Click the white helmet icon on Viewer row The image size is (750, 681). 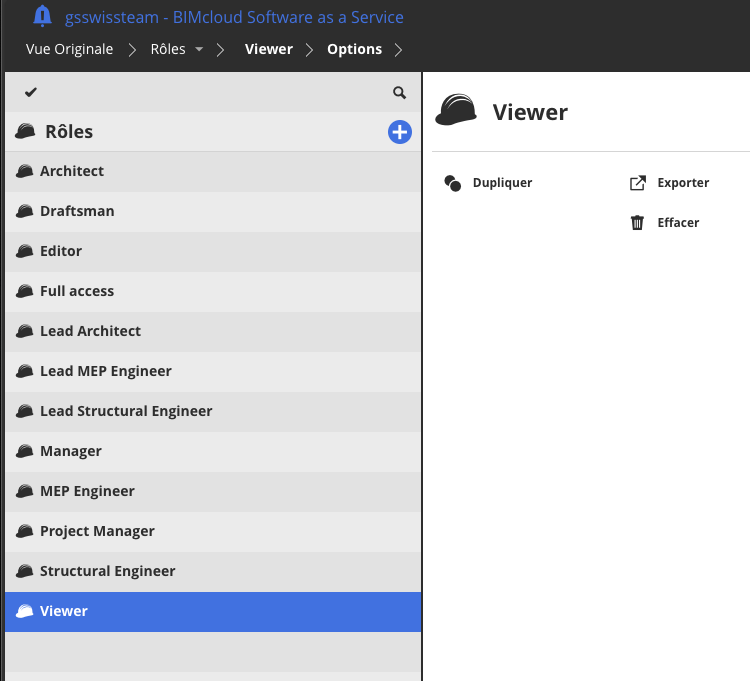coord(24,611)
